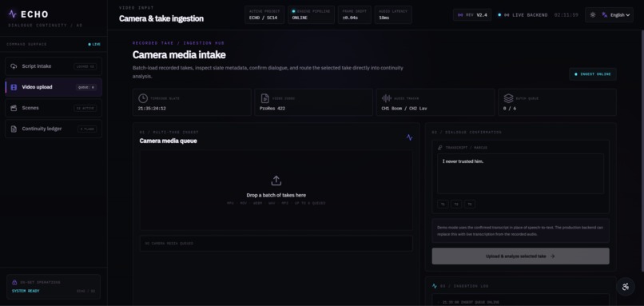Screen dimensions: 644x306
Task: Click the QUEUE badge on Video upload
Action: [x=86, y=87]
